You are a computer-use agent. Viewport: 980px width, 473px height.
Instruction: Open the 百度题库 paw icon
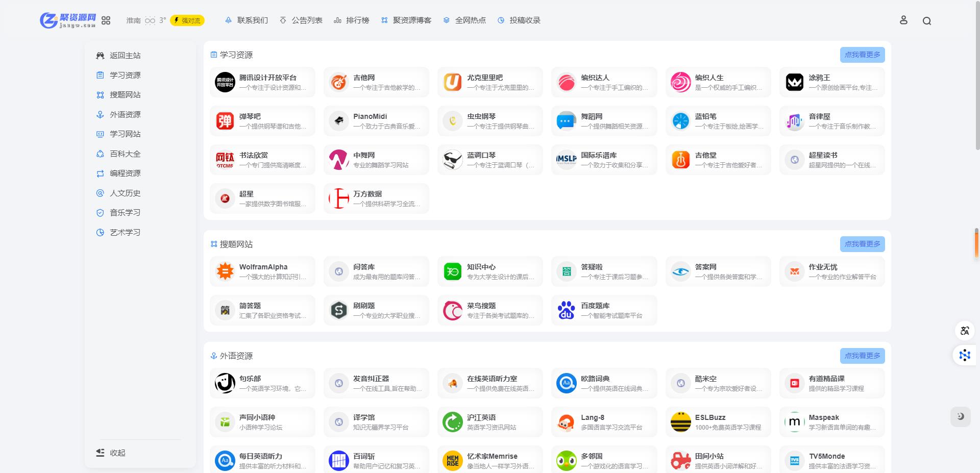pos(567,310)
